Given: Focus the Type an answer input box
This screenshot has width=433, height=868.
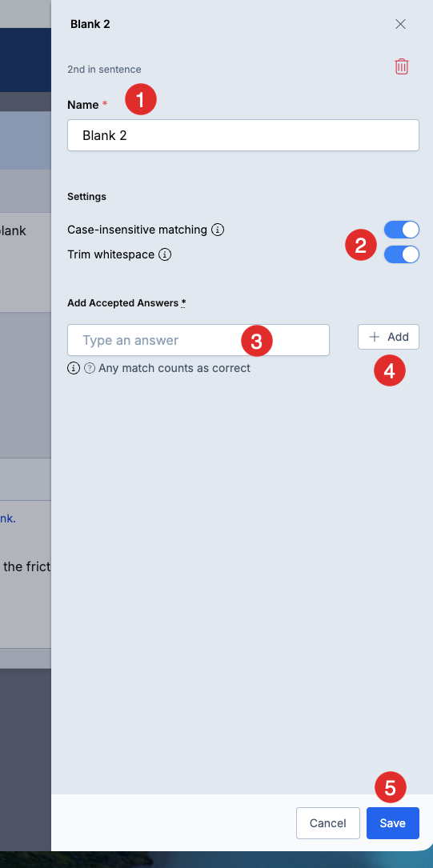Looking at the screenshot, I should [198, 340].
